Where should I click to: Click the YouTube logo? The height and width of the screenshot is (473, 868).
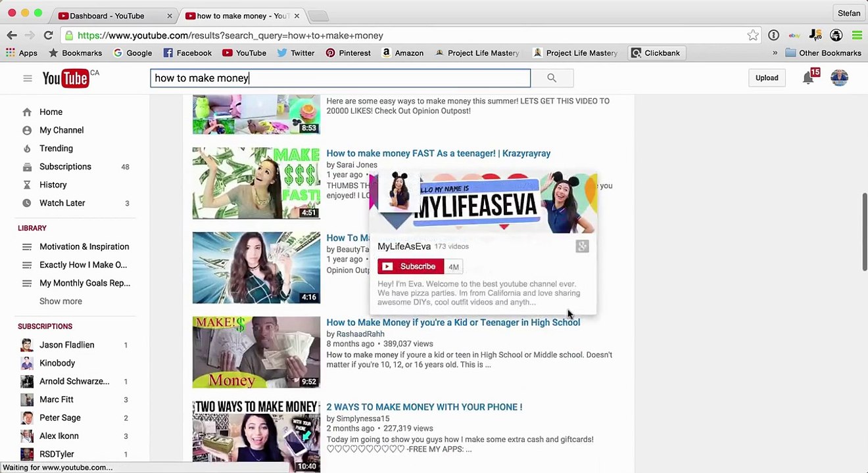[x=66, y=78]
